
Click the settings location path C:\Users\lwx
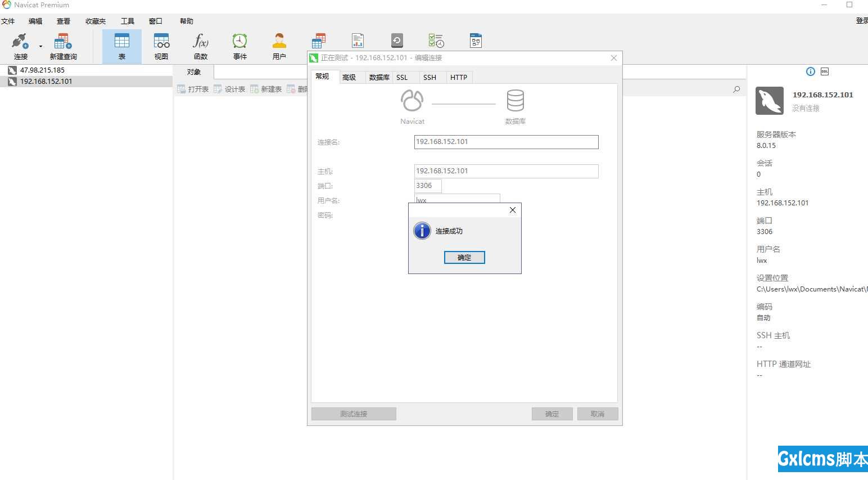(x=812, y=289)
